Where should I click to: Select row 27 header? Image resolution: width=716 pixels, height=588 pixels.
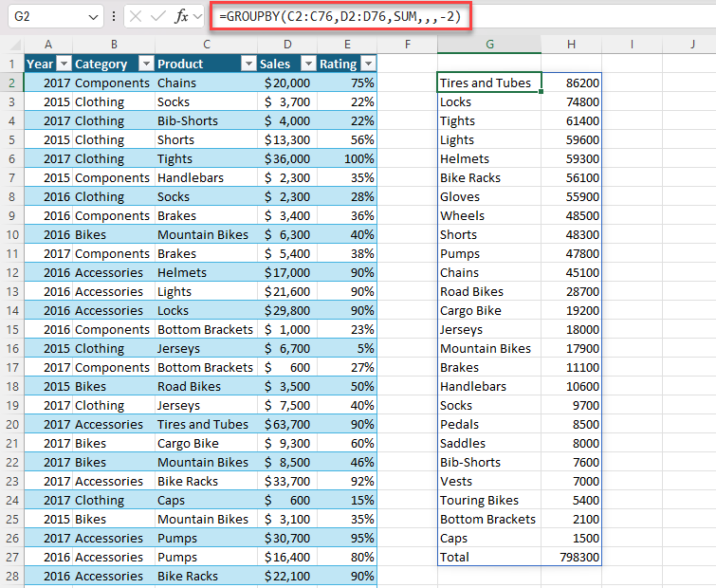(11, 557)
